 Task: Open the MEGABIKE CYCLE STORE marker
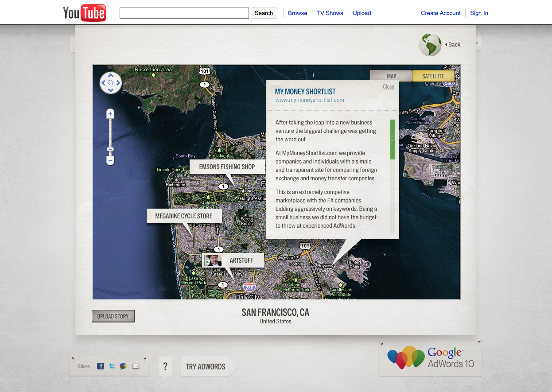pyautogui.click(x=184, y=216)
